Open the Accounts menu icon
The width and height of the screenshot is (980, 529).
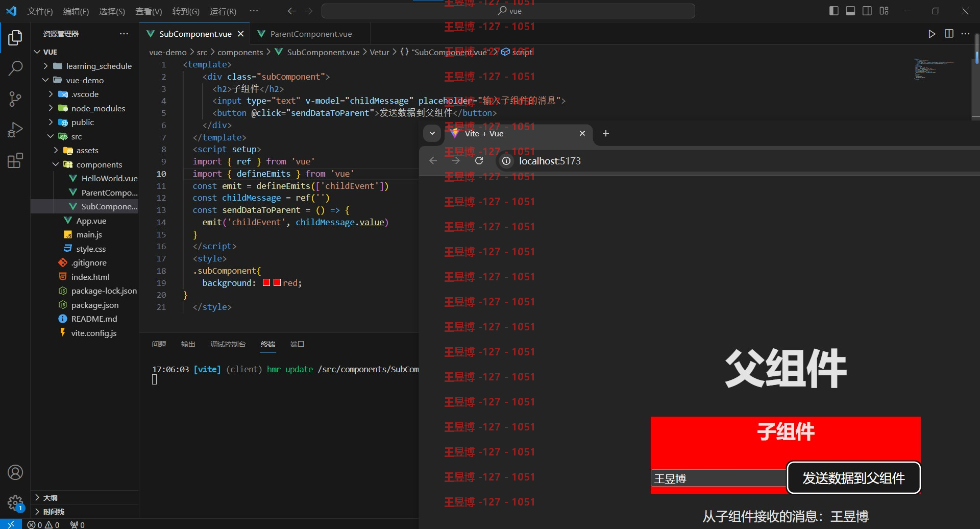pos(15,472)
